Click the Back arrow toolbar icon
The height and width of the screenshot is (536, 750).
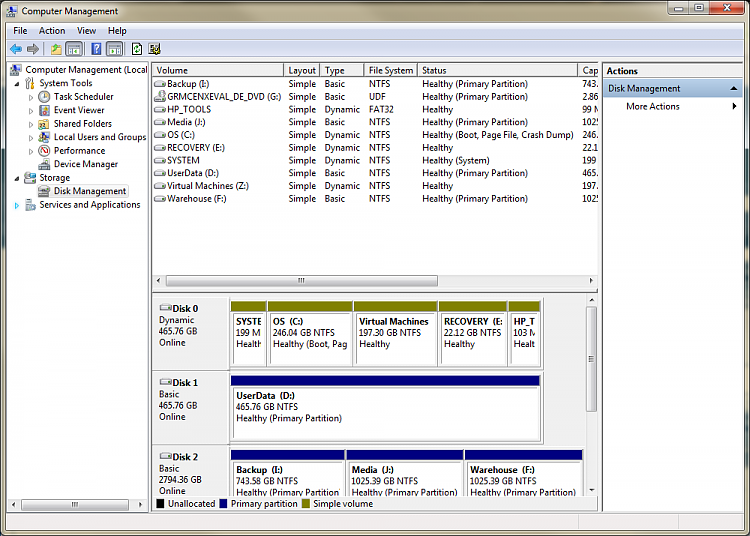coord(16,49)
